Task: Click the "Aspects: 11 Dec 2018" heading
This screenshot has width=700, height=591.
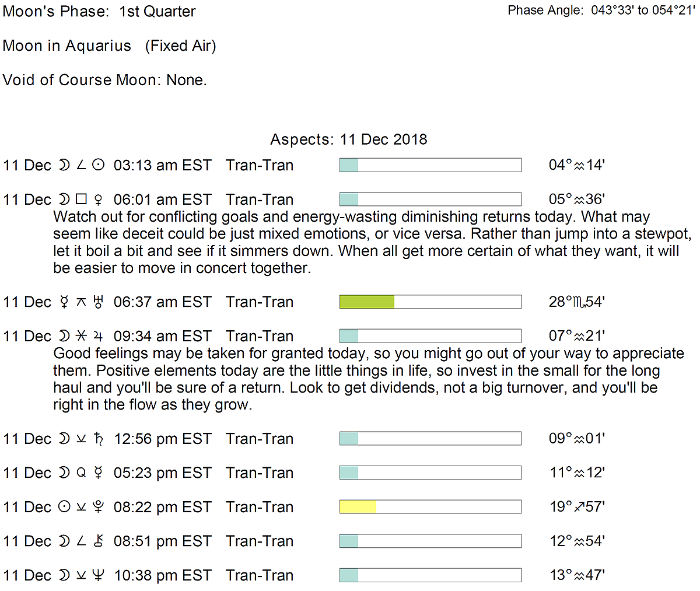Action: click(349, 140)
